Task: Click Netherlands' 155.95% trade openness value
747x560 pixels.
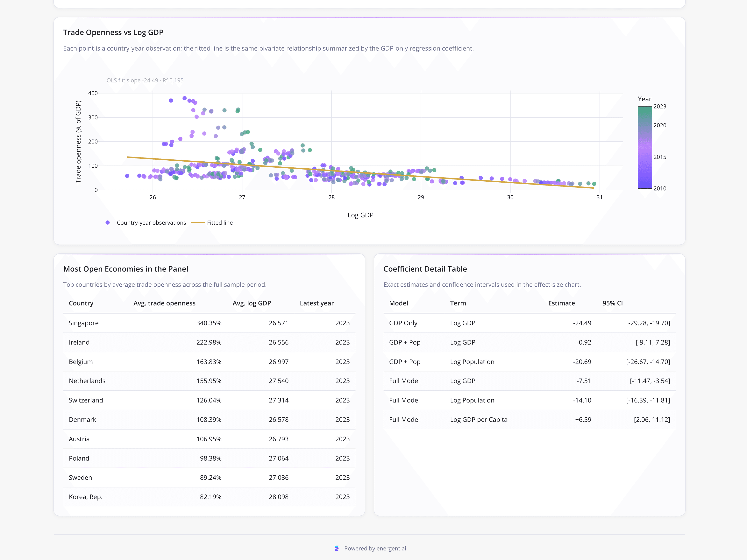Action: (x=209, y=381)
